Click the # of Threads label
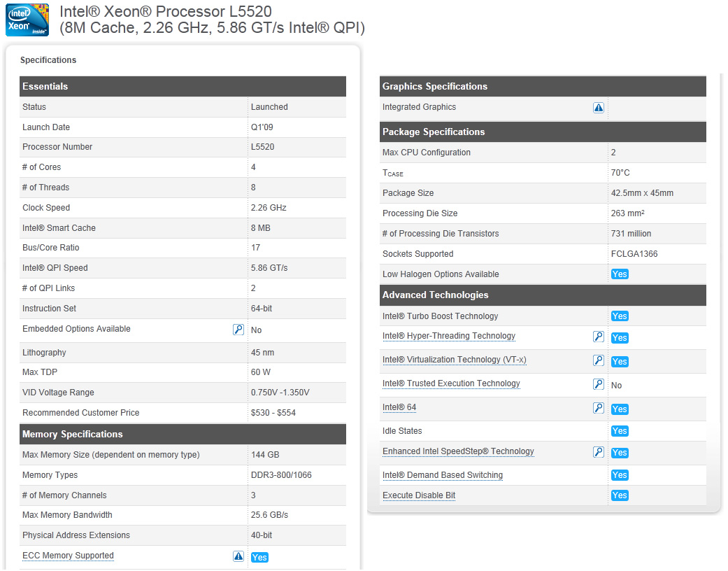Screen dimensions: 728x571 click(x=46, y=188)
